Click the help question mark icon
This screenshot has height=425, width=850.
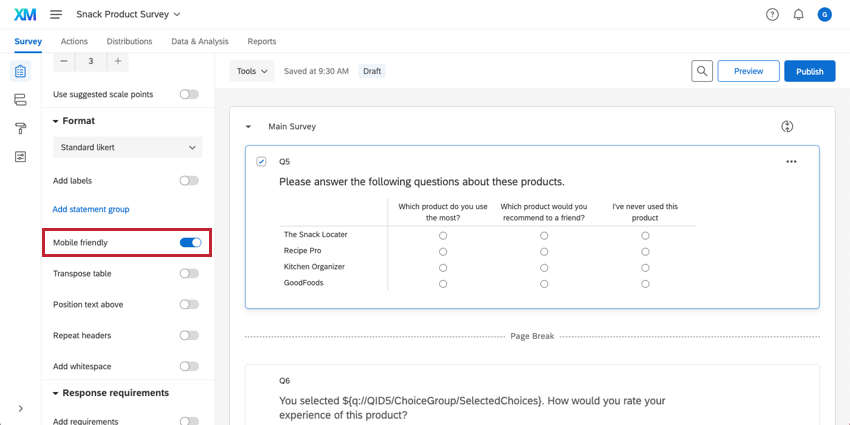[x=772, y=15]
